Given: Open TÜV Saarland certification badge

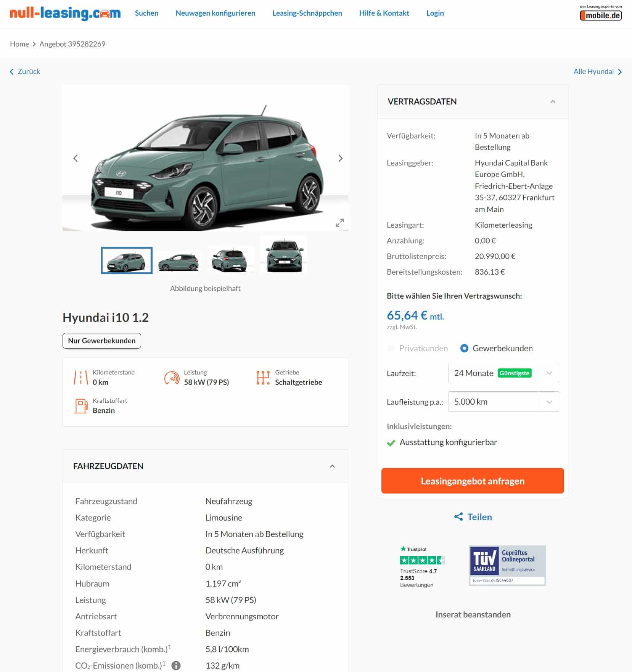Looking at the screenshot, I should 507,565.
